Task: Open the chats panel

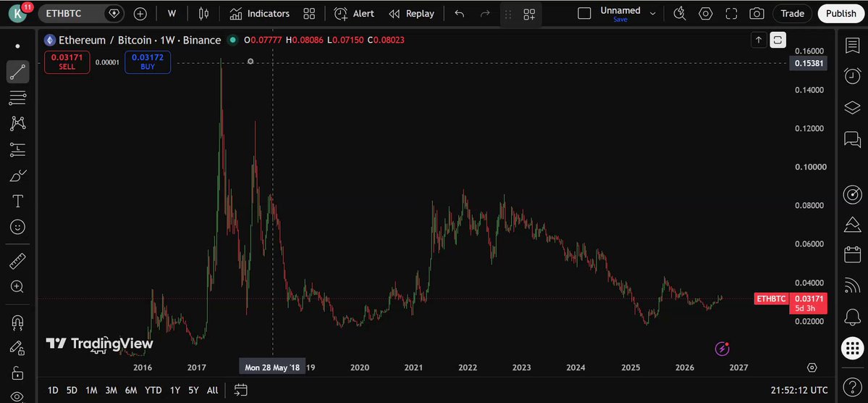Action: coord(853,138)
